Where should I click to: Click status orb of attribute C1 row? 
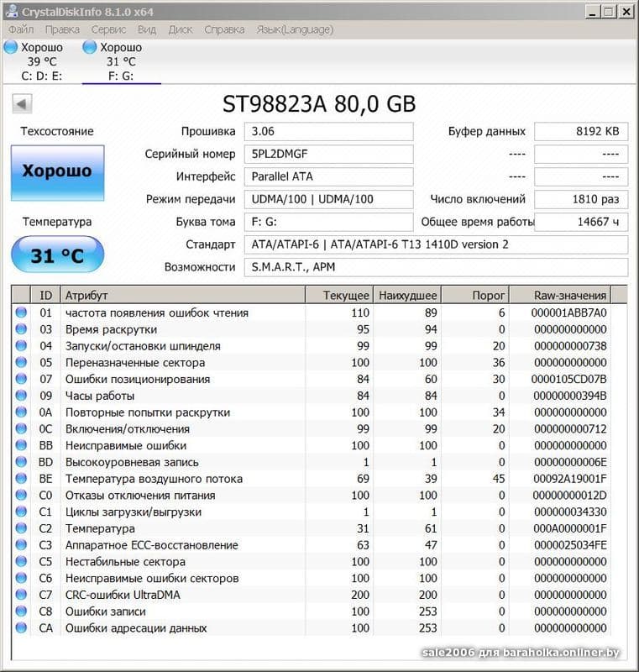pos(21,512)
